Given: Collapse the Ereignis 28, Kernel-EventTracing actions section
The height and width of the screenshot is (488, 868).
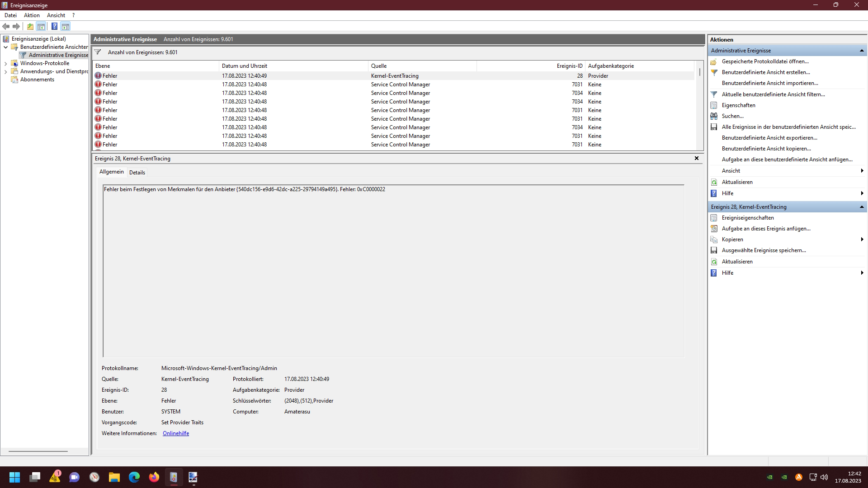Looking at the screenshot, I should 862,207.
